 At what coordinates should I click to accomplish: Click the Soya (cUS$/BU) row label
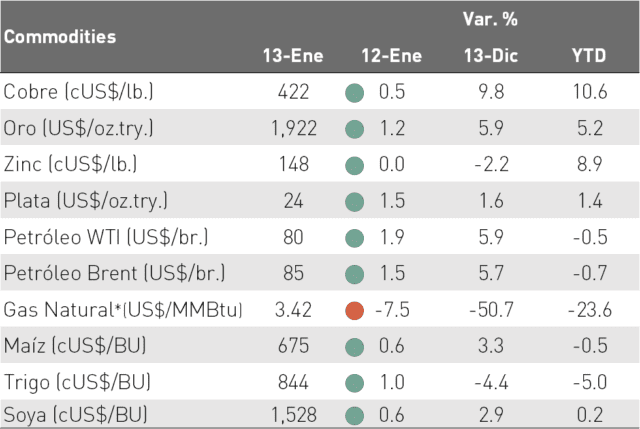point(76,415)
